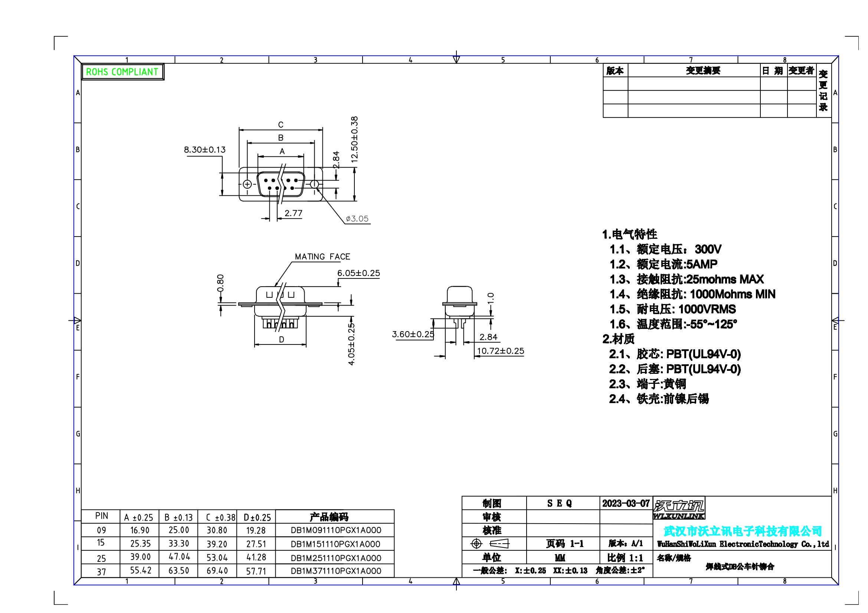868x613 pixels.
Task: Select part number DB1M091110PGX1A000
Action: tap(336, 530)
